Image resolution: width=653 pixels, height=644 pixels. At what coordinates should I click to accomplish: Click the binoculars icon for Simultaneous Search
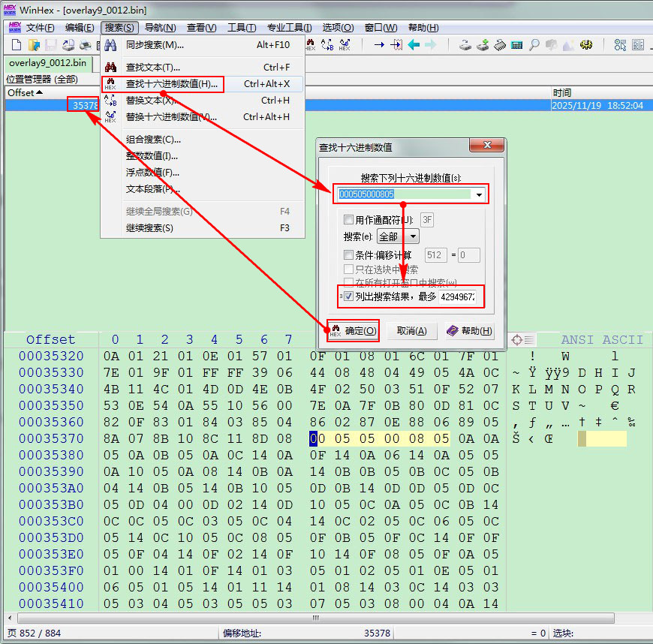coord(110,45)
